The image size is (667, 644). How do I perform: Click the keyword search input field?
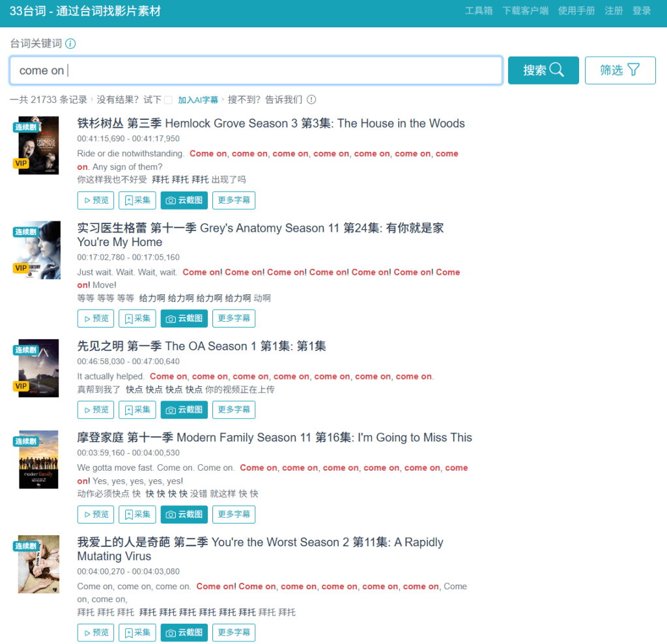click(x=255, y=70)
